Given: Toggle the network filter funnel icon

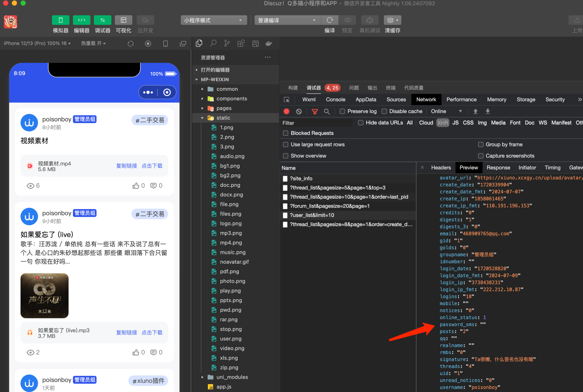Looking at the screenshot, I should point(315,111).
